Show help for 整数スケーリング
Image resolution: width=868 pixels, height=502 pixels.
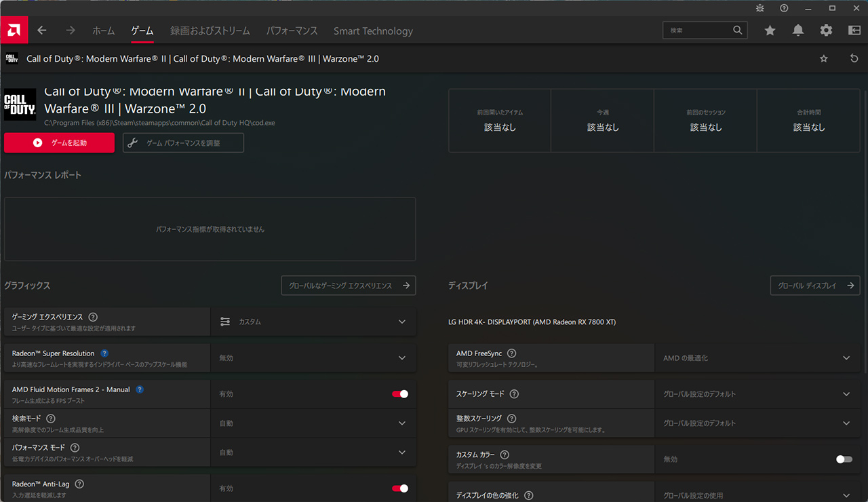click(512, 419)
